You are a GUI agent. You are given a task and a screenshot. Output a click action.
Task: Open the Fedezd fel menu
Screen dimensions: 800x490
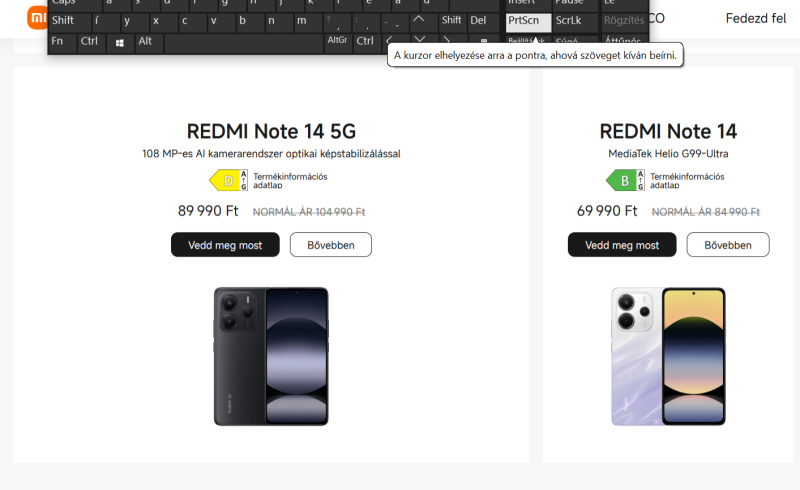[x=755, y=18]
